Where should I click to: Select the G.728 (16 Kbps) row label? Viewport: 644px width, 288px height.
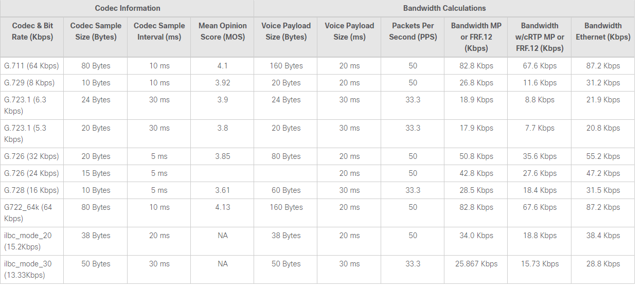click(32, 190)
